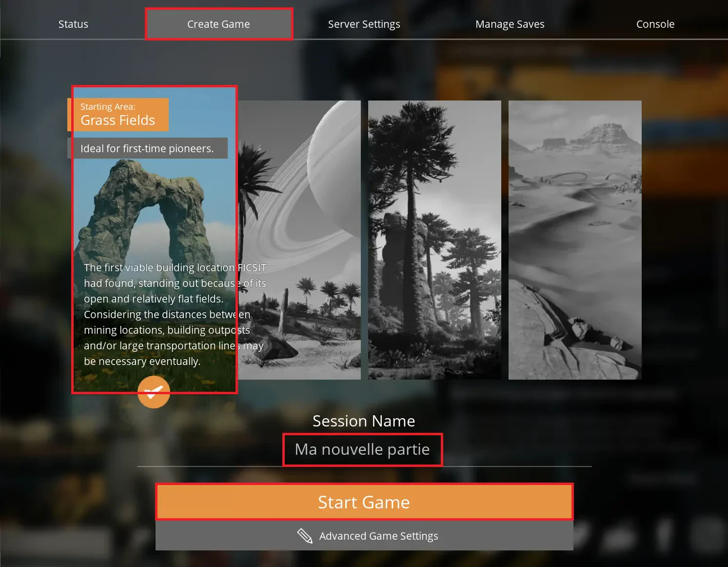Open the server Console tab
Image resolution: width=728 pixels, height=567 pixels.
click(655, 24)
